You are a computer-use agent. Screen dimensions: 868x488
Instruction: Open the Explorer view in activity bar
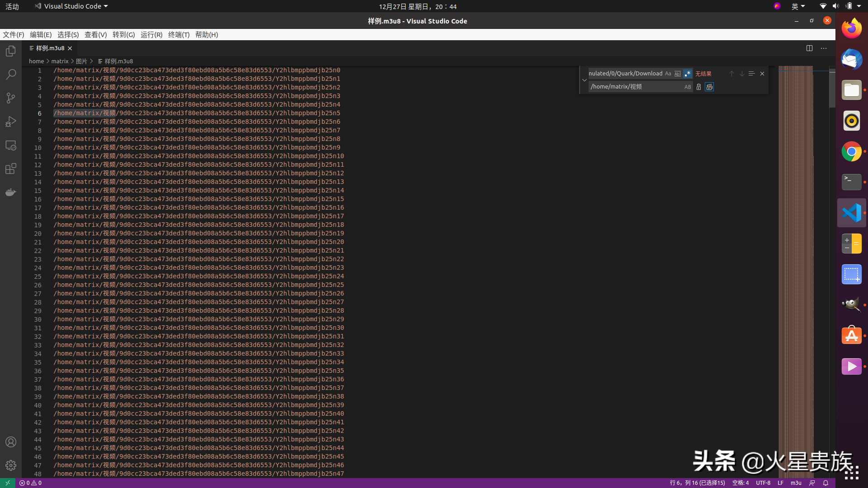(x=11, y=51)
